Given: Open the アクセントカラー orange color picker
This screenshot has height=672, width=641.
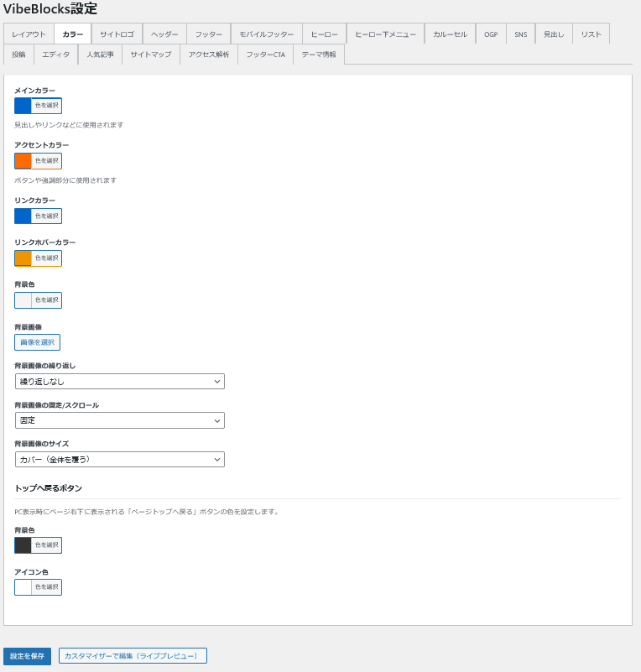Looking at the screenshot, I should [38, 161].
